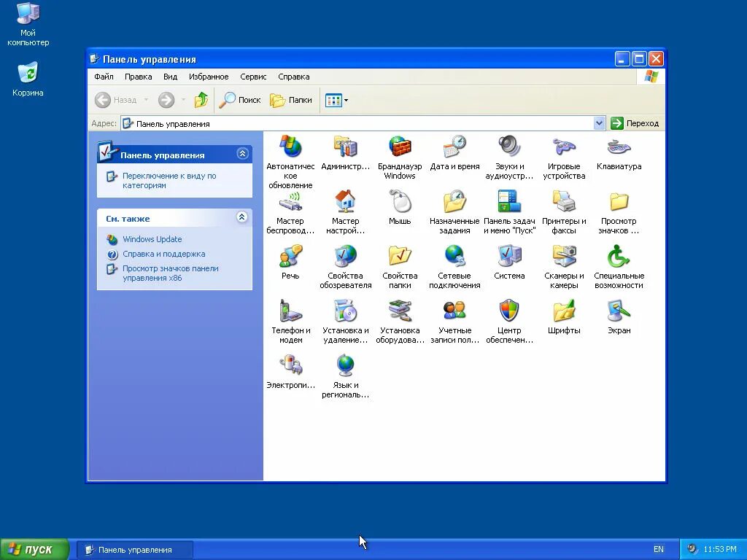Image resolution: width=747 pixels, height=560 pixels.
Task: Collapse the См. также sidebar section
Action: pos(241,217)
